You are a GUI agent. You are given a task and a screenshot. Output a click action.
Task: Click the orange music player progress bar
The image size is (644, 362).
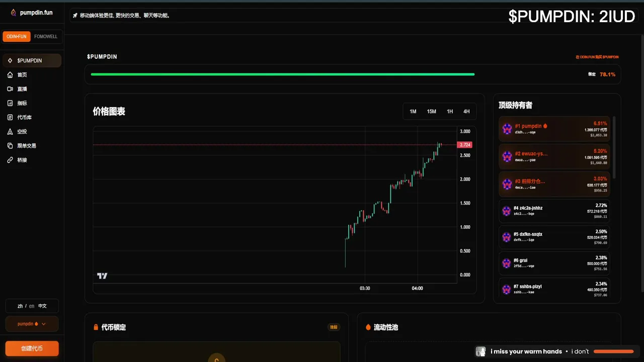click(x=613, y=351)
